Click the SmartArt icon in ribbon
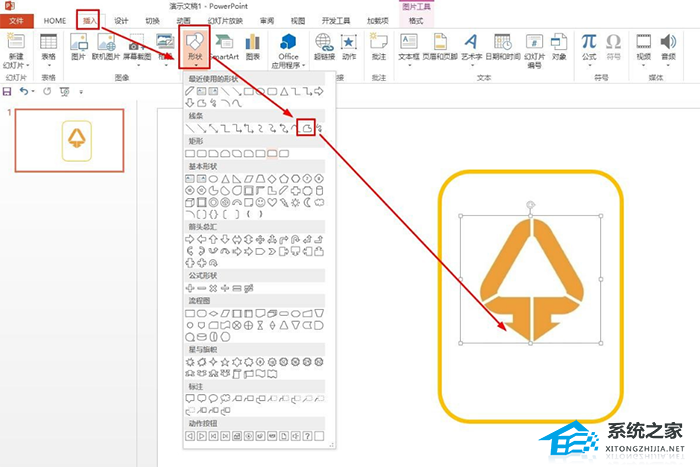 tap(225, 47)
